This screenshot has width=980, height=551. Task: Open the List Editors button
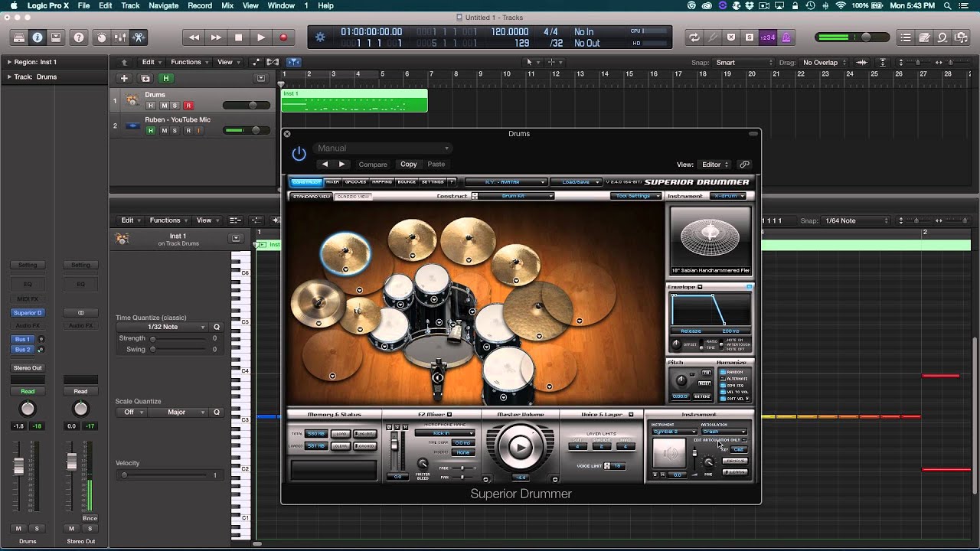(x=906, y=37)
